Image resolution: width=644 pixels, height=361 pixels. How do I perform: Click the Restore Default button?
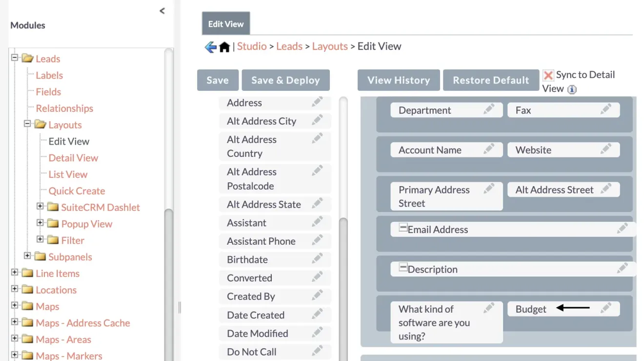[490, 81]
